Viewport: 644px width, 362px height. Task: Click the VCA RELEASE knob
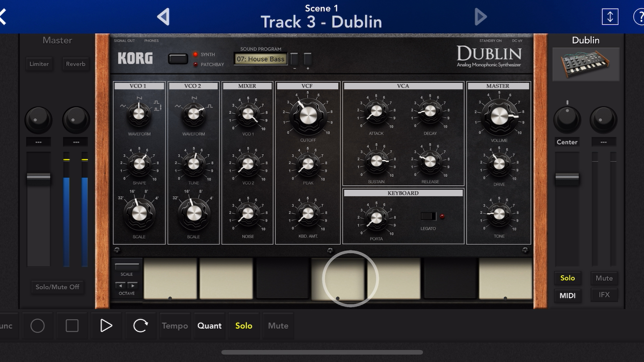click(430, 161)
